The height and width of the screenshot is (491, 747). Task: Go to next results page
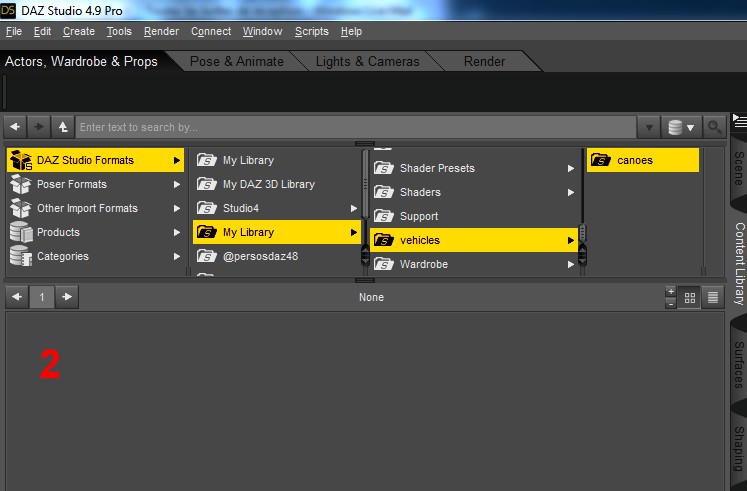click(x=67, y=297)
